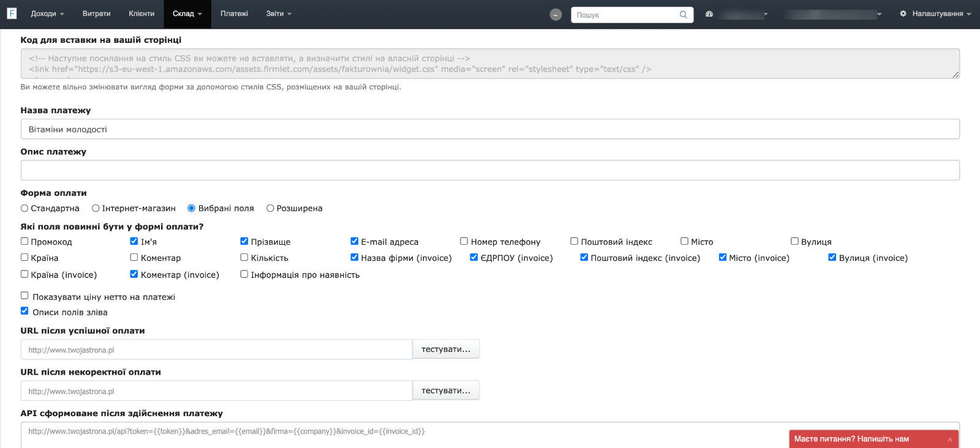Image resolution: width=980 pixels, height=448 pixels.
Task: Go to the Клієнти menu item
Action: click(x=141, y=13)
